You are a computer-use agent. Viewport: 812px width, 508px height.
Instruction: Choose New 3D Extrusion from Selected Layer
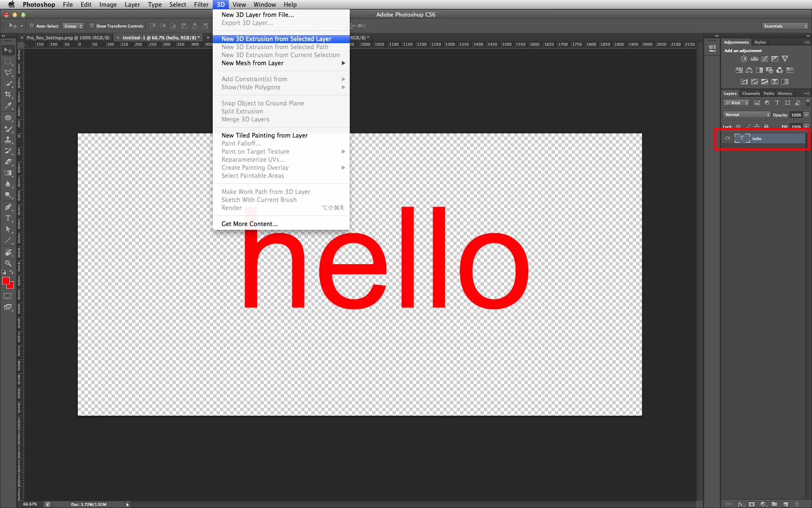click(x=276, y=39)
